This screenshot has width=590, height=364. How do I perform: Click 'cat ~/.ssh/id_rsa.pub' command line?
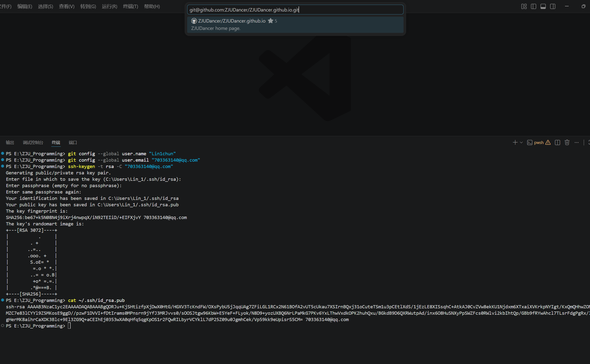coord(65,300)
